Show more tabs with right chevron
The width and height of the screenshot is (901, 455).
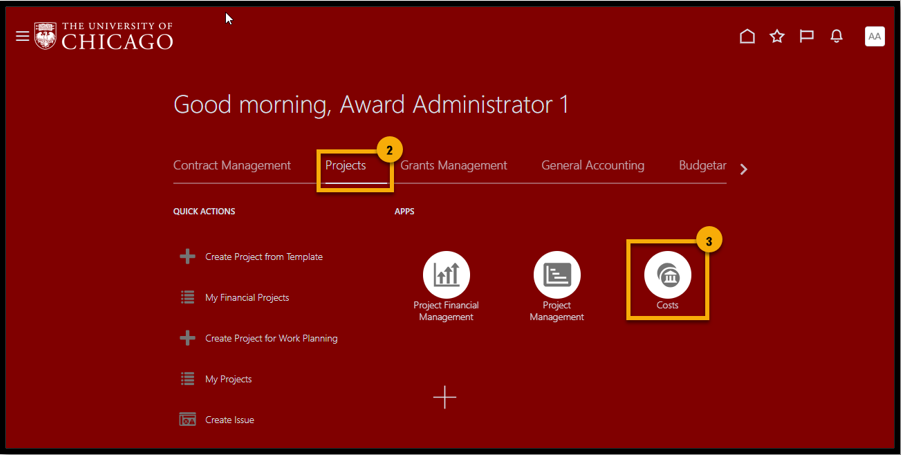pos(744,169)
